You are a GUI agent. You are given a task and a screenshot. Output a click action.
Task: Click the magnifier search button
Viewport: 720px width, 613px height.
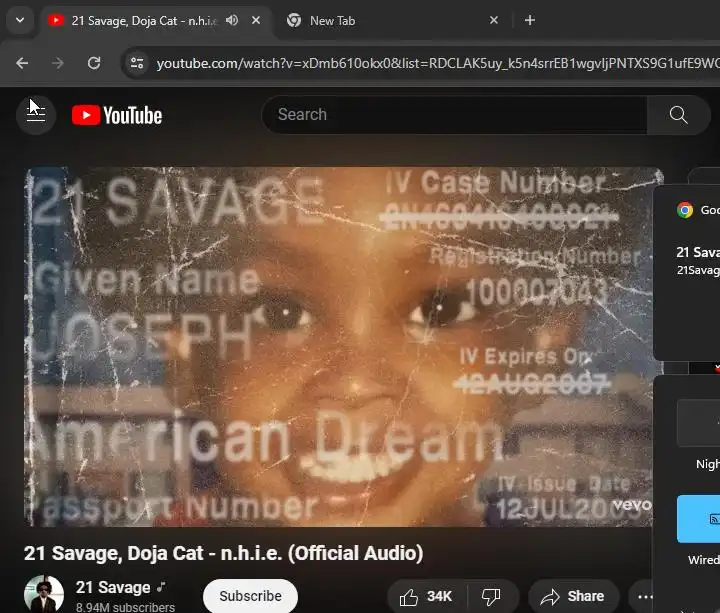click(678, 115)
